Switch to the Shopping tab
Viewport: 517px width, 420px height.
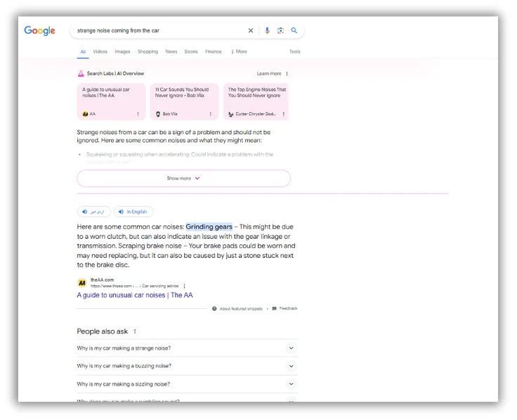pos(148,51)
